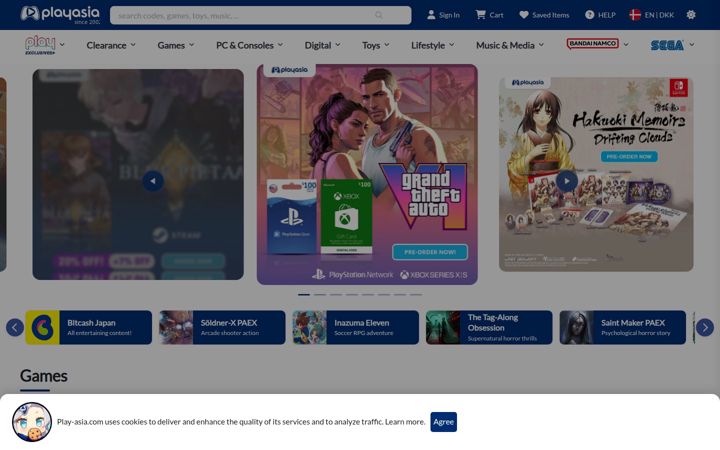The height and width of the screenshot is (450, 720).
Task: Click the HELP link text
Action: click(x=607, y=15)
